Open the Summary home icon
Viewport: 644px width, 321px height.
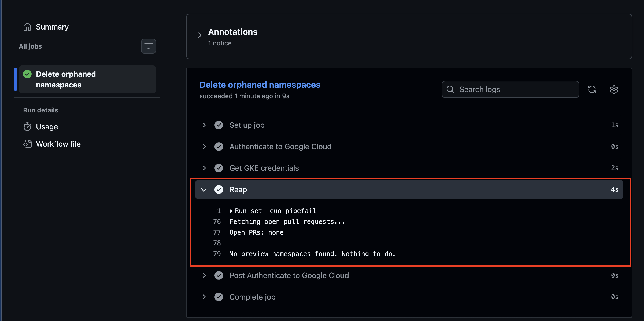click(x=27, y=27)
